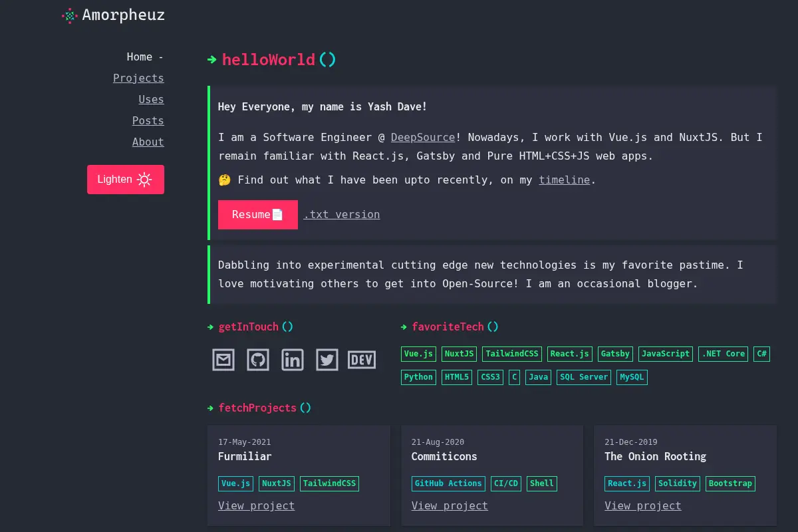Screen dimensions: 798x532
Task: Click the Bootstrap tag on The Onion Rooting
Action: (x=730, y=483)
